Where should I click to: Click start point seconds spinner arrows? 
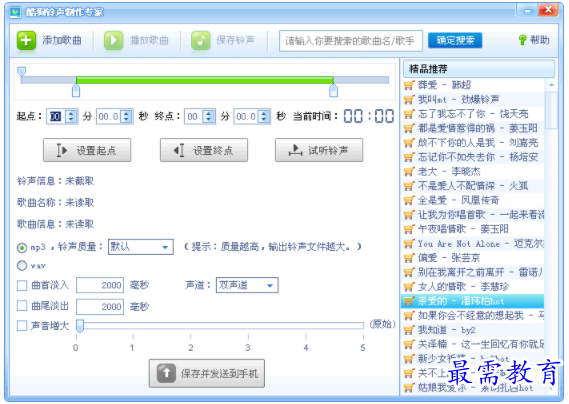[126, 117]
